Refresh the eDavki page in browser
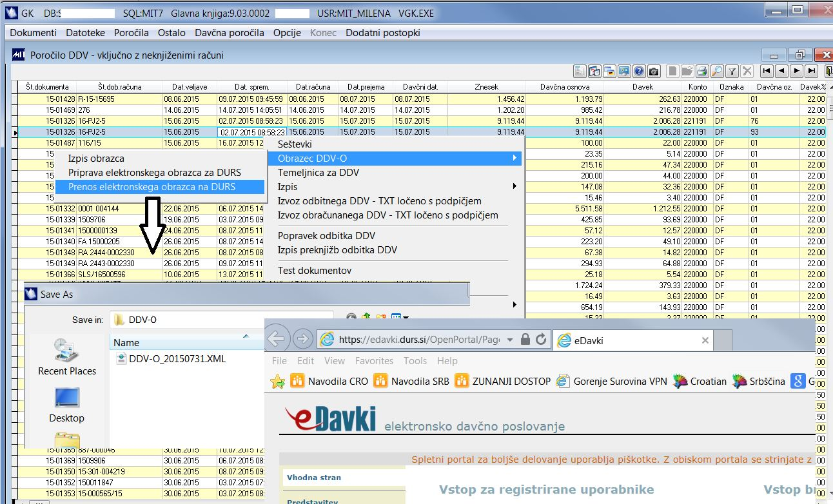833x504 pixels. pyautogui.click(x=540, y=340)
